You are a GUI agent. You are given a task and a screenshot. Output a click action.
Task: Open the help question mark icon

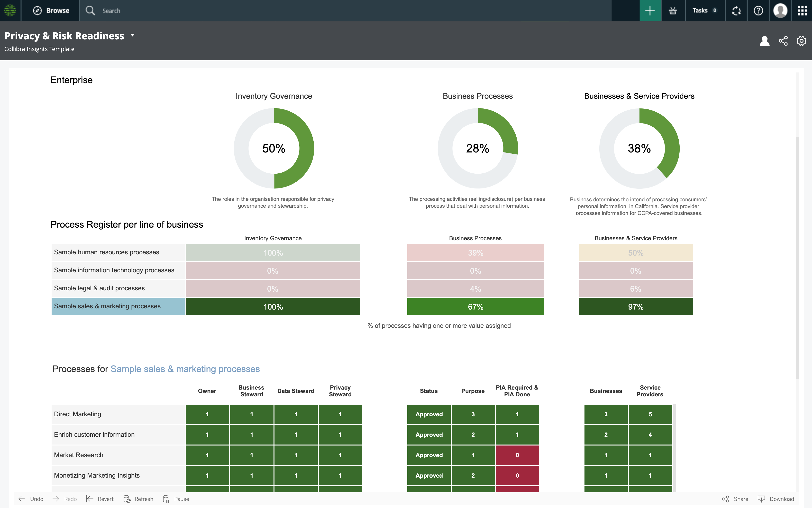[758, 10]
